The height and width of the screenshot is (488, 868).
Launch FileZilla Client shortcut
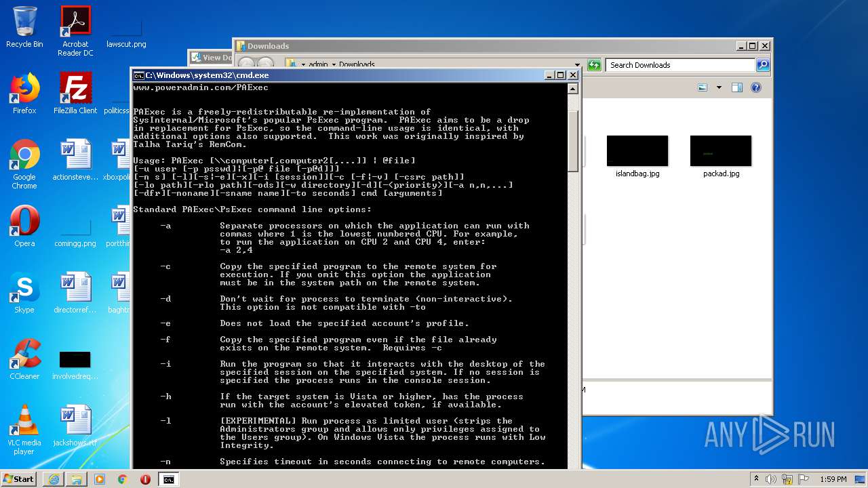click(75, 94)
